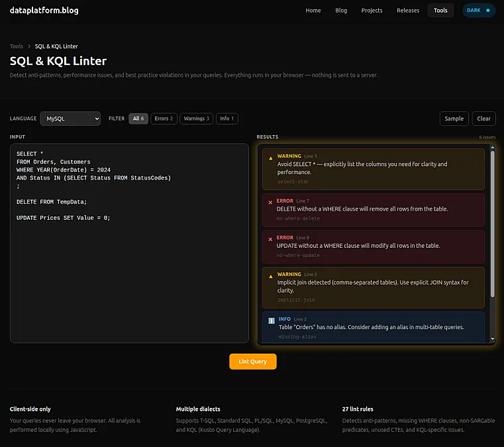Load a Sample query
The height and width of the screenshot is (447, 504).
(x=454, y=119)
